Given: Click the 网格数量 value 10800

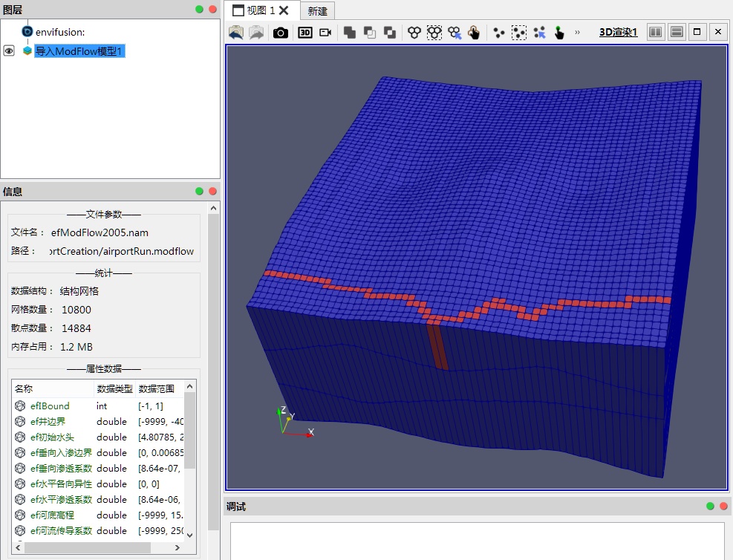Looking at the screenshot, I should pyautogui.click(x=76, y=310).
